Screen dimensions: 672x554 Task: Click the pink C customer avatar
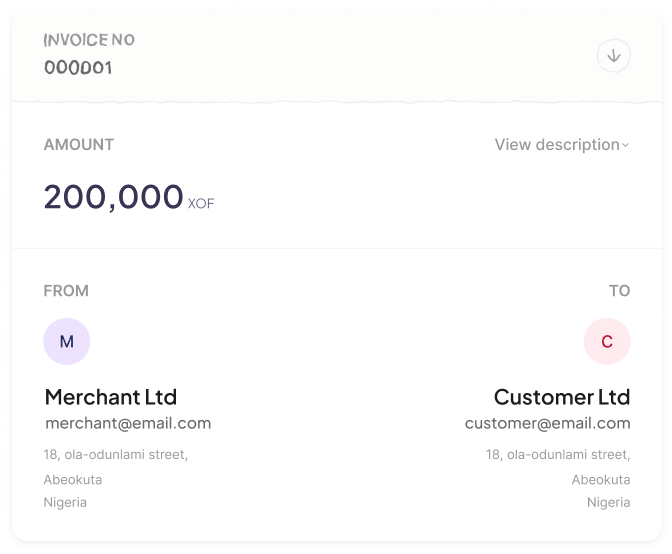coord(607,342)
